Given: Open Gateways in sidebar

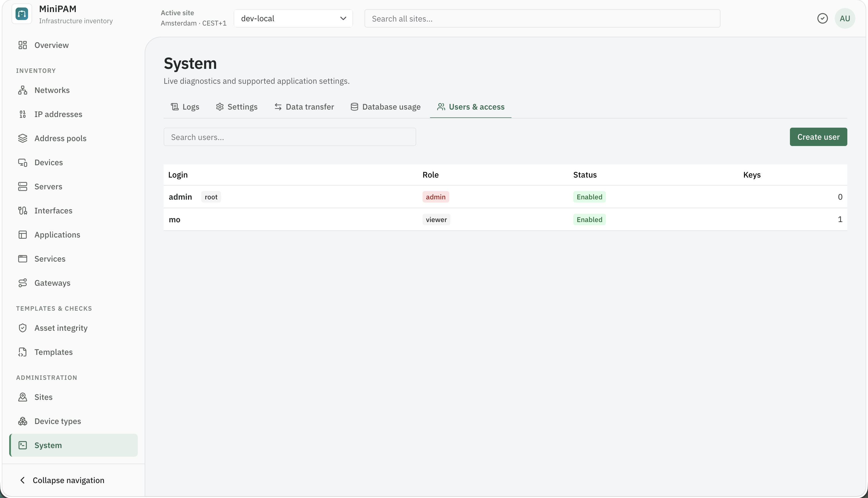Looking at the screenshot, I should pyautogui.click(x=73, y=283).
